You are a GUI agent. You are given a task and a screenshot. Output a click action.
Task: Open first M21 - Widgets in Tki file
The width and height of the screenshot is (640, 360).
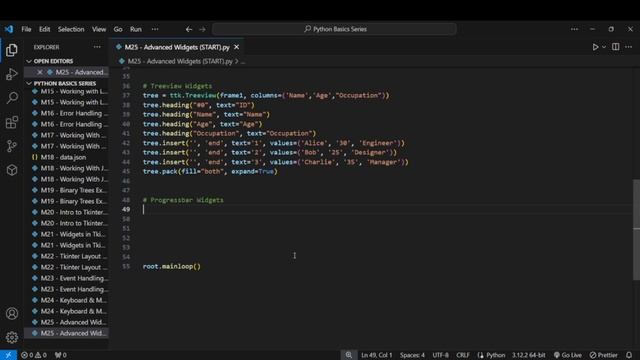coord(67,234)
